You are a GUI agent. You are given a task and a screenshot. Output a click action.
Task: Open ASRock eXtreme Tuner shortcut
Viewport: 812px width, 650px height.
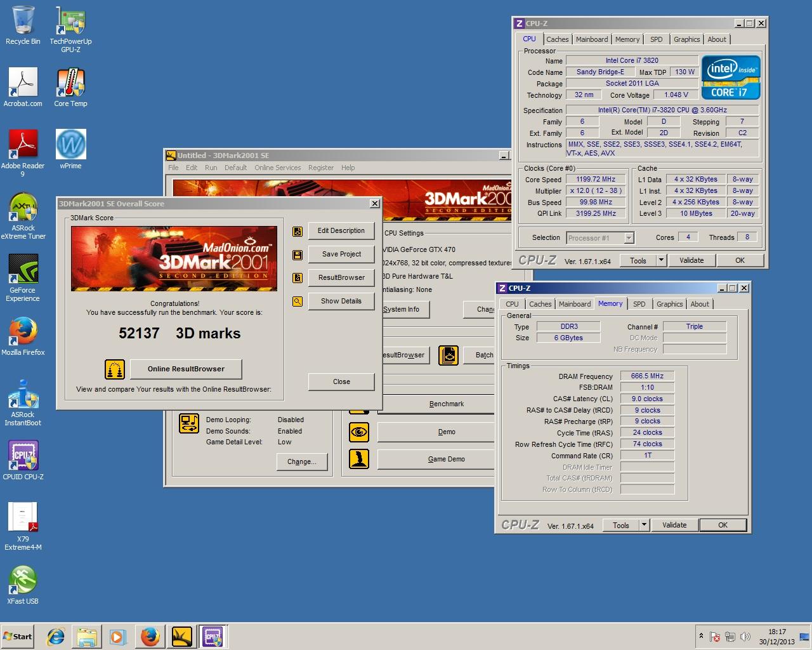23,216
